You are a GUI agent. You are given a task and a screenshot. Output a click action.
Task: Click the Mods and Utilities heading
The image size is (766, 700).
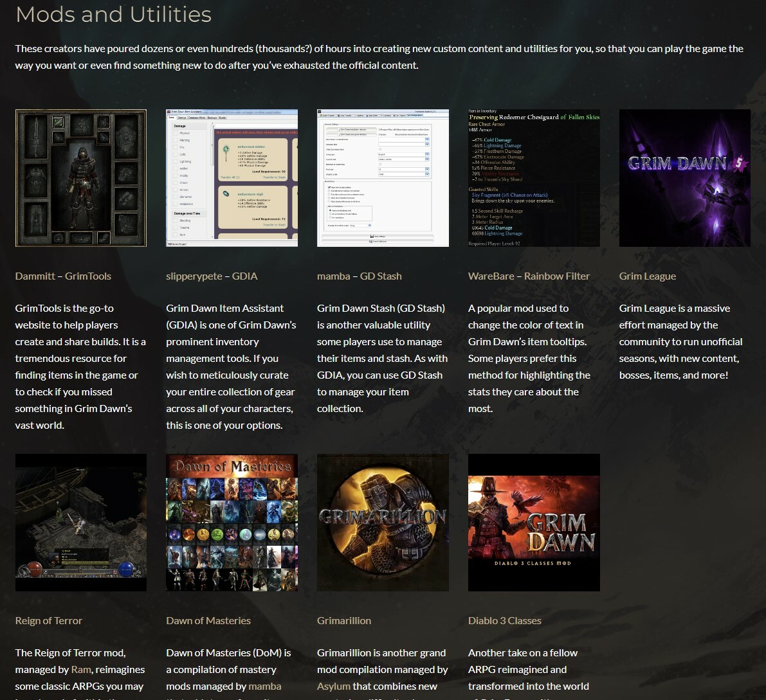point(113,14)
